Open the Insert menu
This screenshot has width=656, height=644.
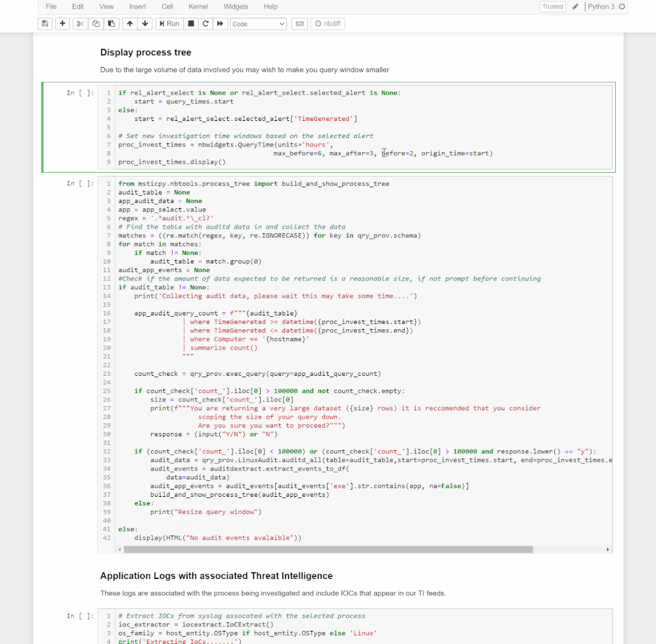pyautogui.click(x=138, y=7)
